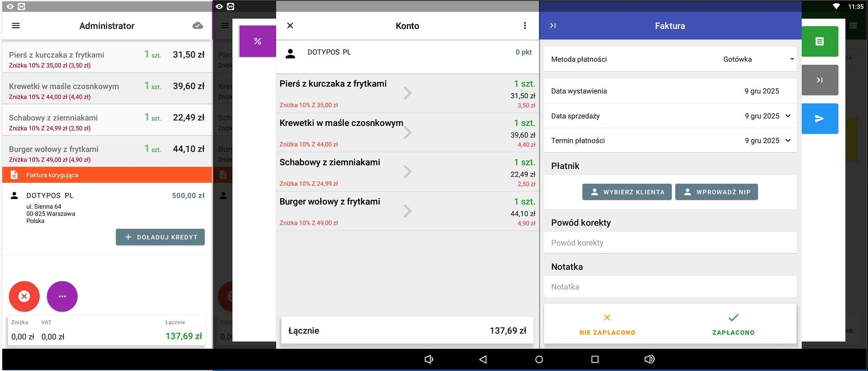Open the purple more options button
Viewport: 868px width, 371px height.
(62, 296)
